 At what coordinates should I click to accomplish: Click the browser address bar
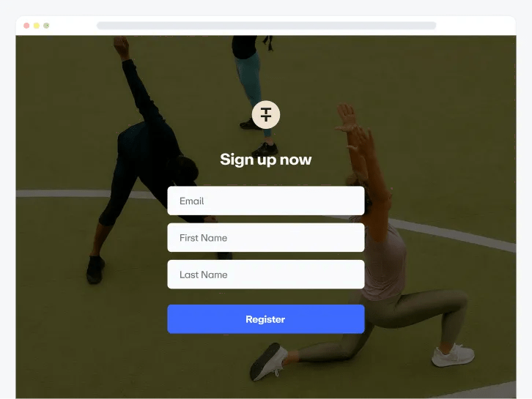pyautogui.click(x=266, y=26)
